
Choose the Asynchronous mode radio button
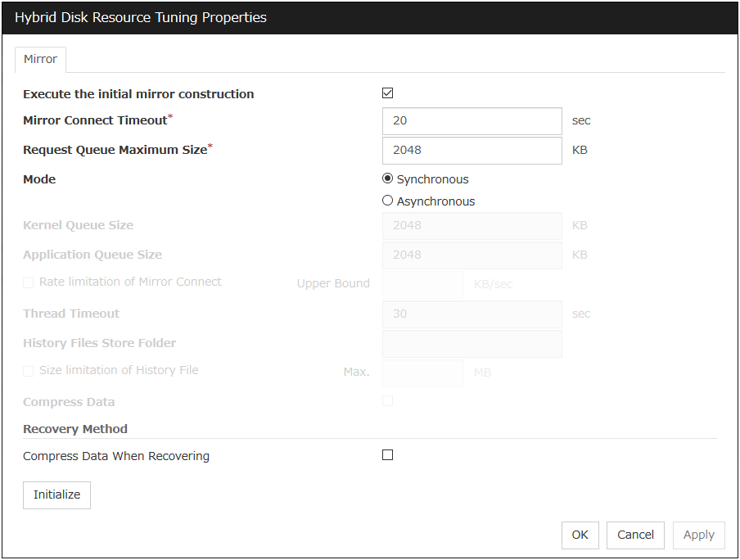388,201
